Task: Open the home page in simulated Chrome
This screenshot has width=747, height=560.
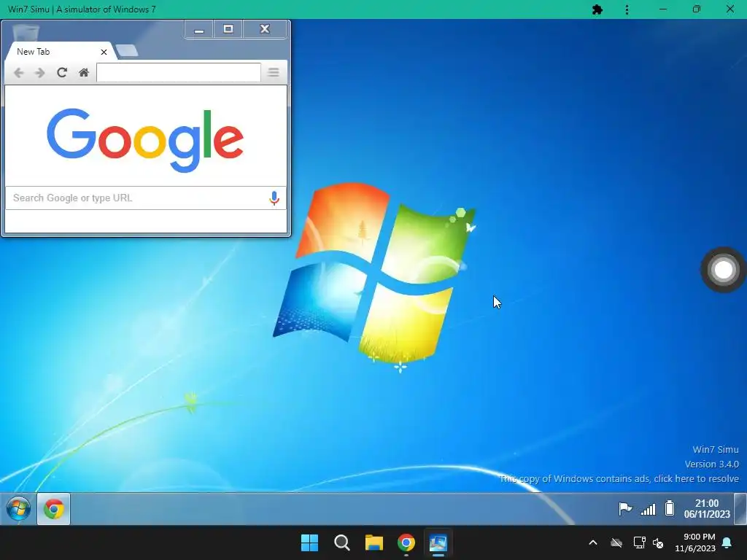Action: click(x=84, y=72)
